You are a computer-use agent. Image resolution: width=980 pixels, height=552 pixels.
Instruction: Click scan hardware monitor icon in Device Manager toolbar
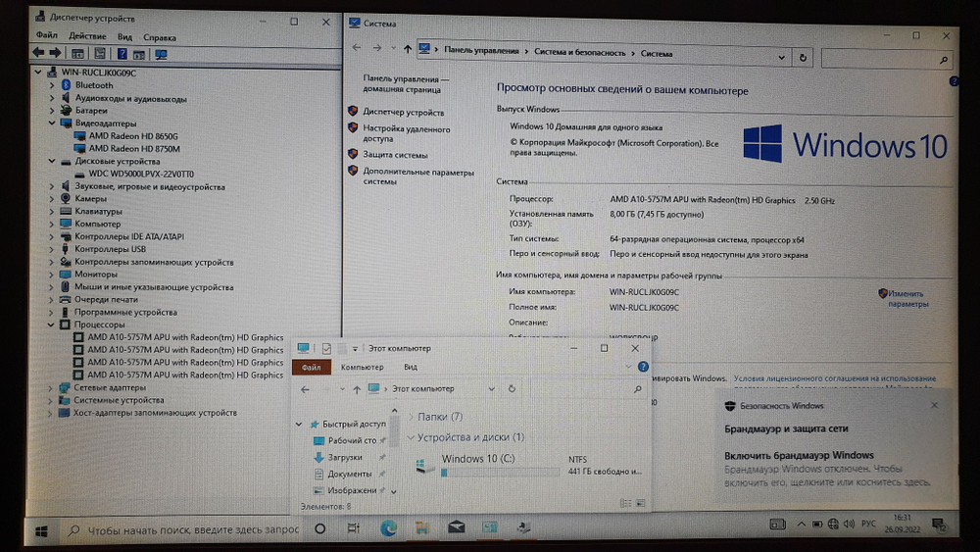[x=161, y=54]
